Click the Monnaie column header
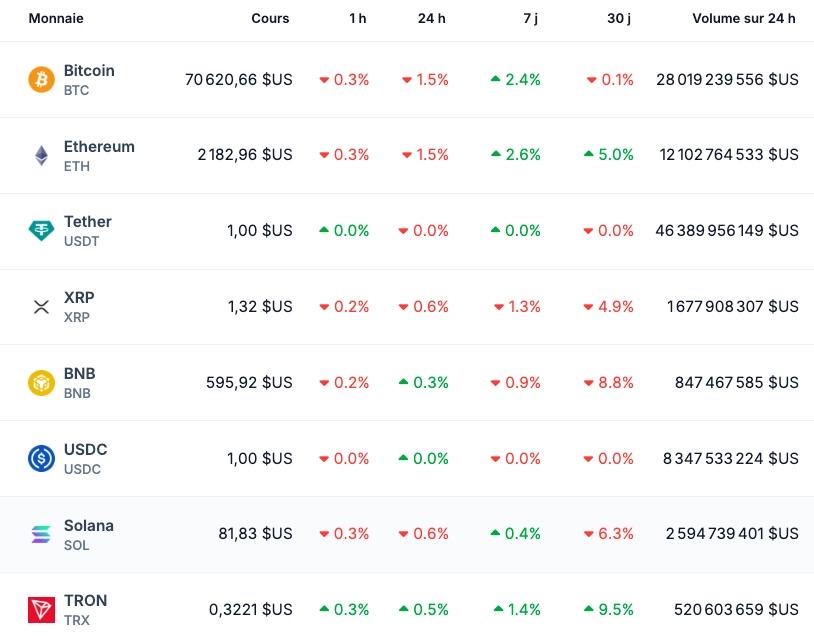Screen dimensions: 814x636 (x=56, y=18)
